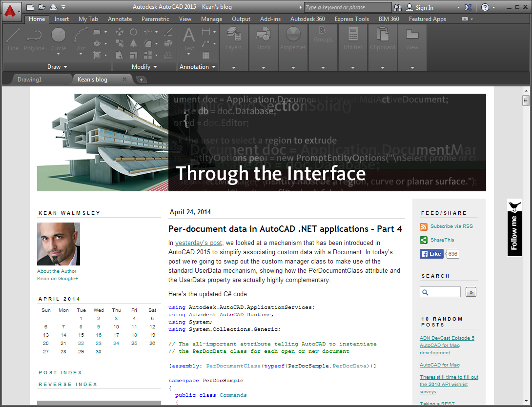Expand the Annotation panel dropdown
The width and height of the screenshot is (532, 407).
198,67
